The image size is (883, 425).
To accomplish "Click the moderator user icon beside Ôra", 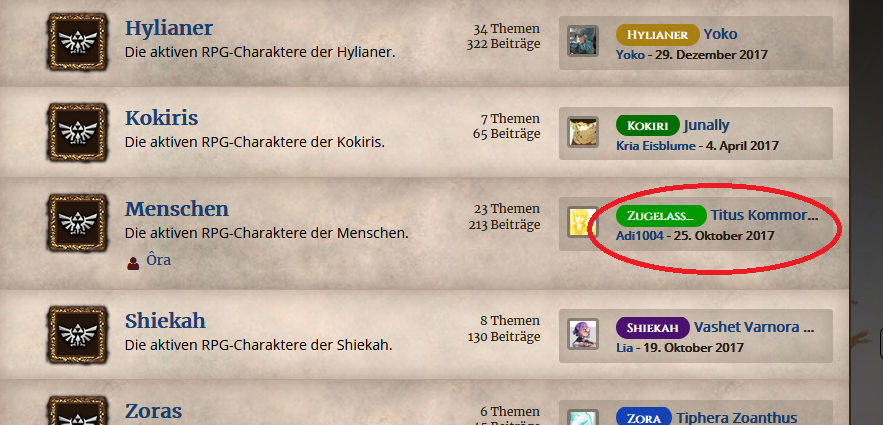I will 133,262.
